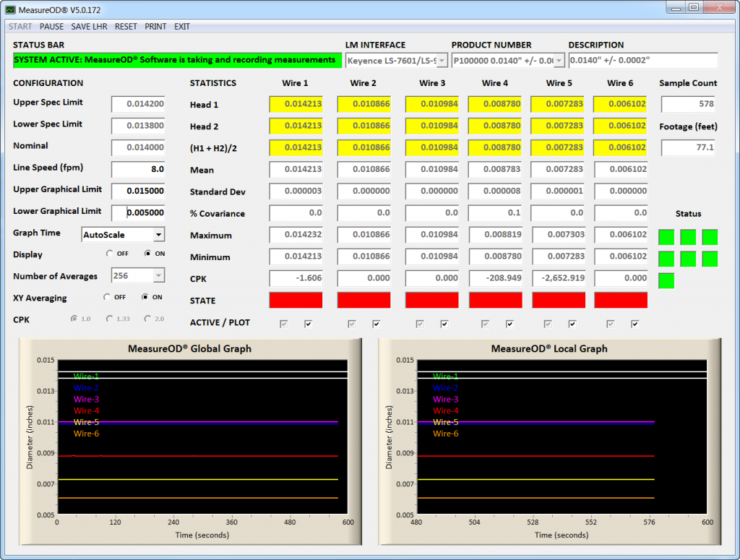Click SAVE LHR menu item

coord(90,26)
